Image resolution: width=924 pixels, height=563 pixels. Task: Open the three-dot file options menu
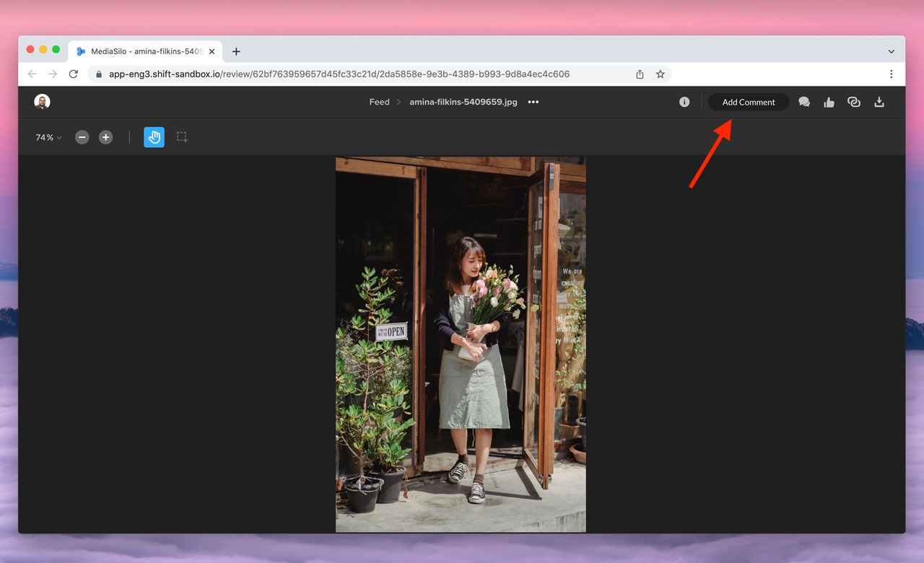pos(533,102)
